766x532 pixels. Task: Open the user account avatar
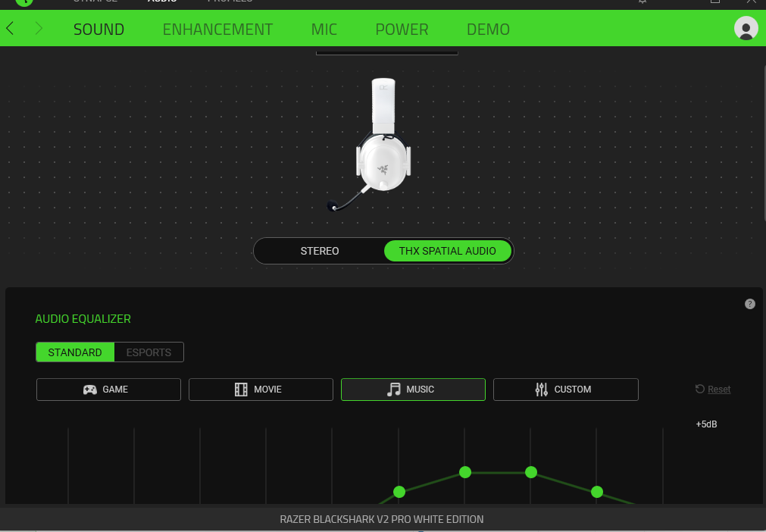click(746, 28)
